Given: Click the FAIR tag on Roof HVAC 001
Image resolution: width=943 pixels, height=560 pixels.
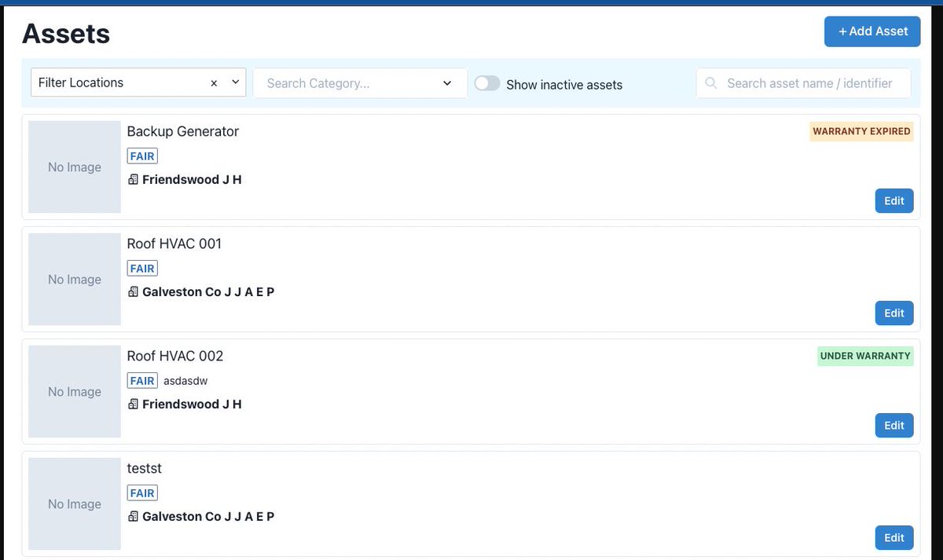Looking at the screenshot, I should (x=142, y=269).
